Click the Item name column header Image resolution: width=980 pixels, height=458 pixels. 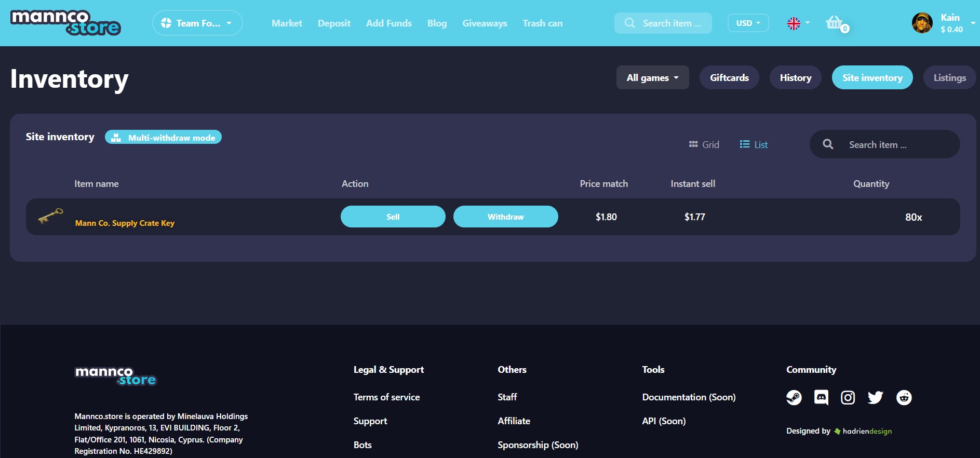(97, 183)
